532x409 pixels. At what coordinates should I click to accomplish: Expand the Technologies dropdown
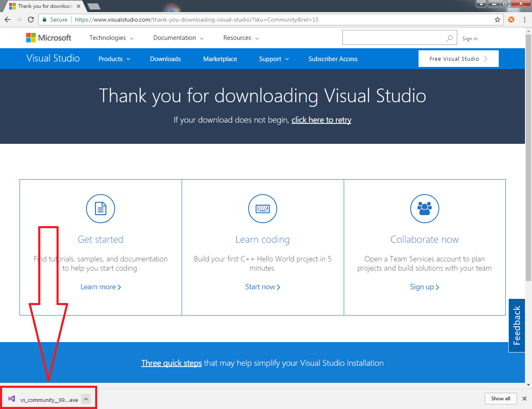point(111,38)
